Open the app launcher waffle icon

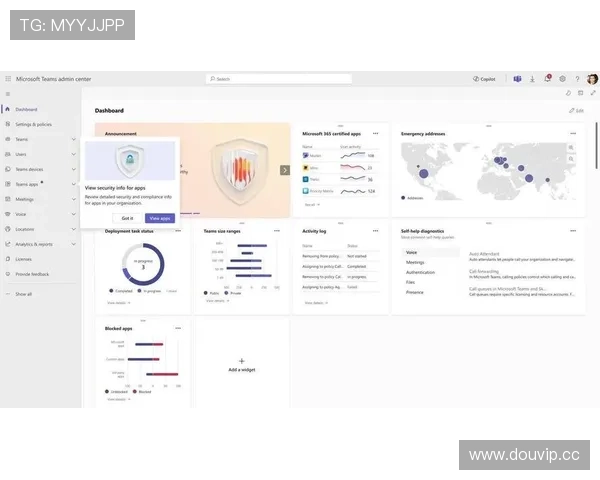pyautogui.click(x=8, y=78)
